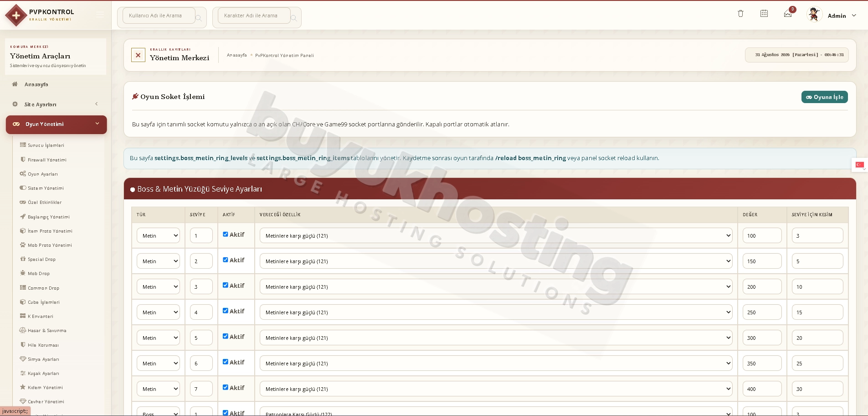Open the Tür dropdown in Metin level 4 row
Viewport: 868px width, 416px height.
pyautogui.click(x=159, y=312)
